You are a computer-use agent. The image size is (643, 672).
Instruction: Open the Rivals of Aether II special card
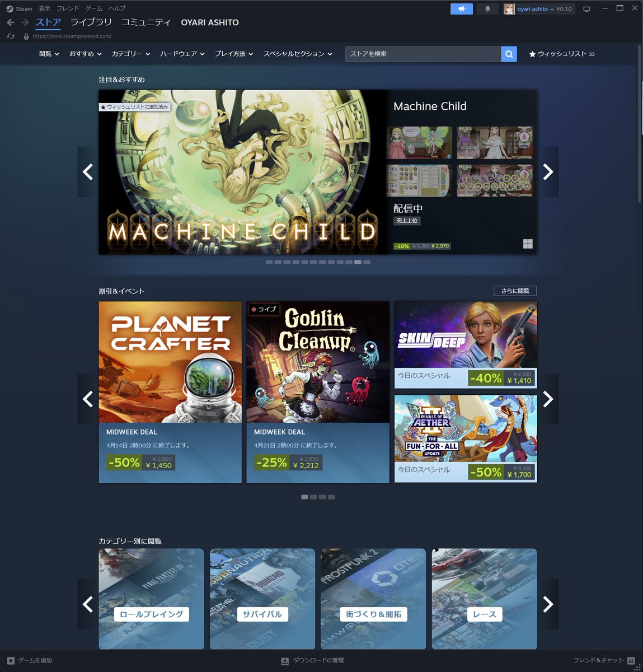tap(466, 439)
